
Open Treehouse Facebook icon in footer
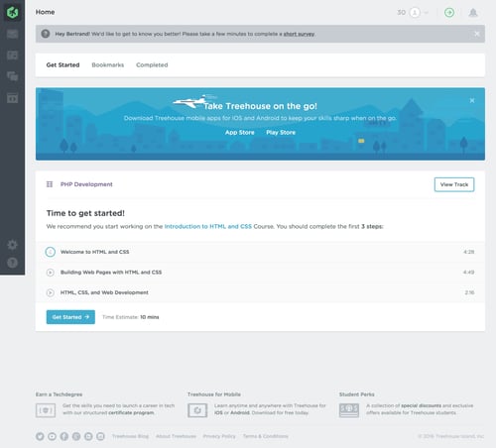(64, 436)
